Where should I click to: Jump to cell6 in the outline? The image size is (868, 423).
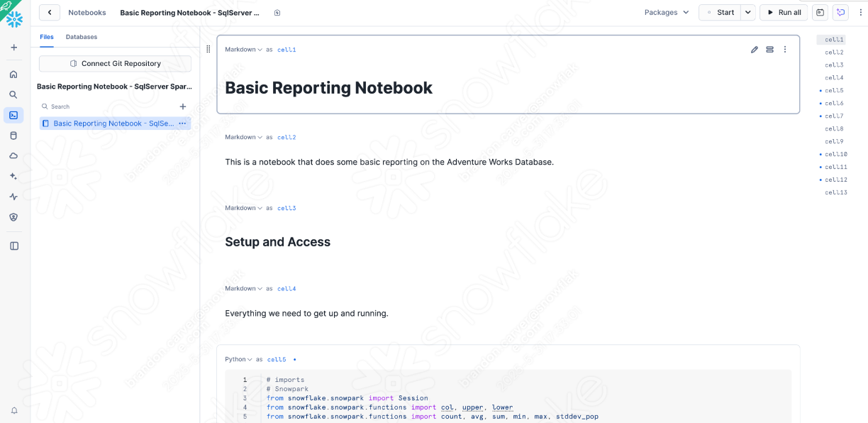[834, 104]
